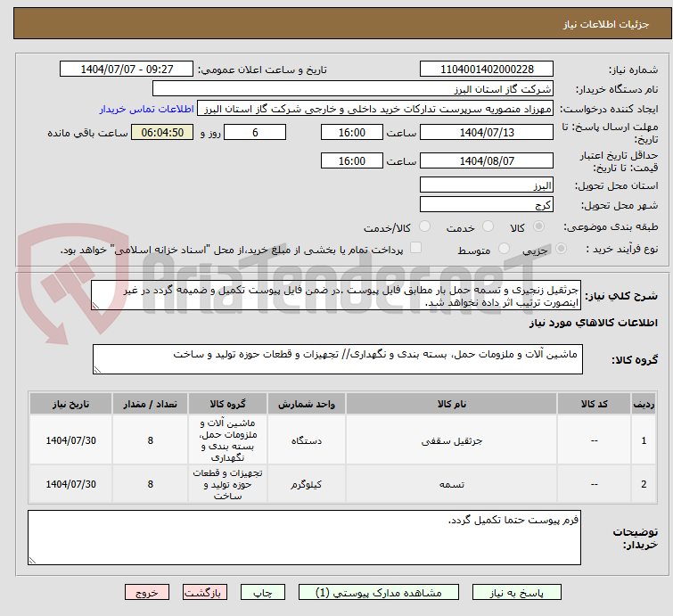Click the remaining time field 06:04:50

162,132
